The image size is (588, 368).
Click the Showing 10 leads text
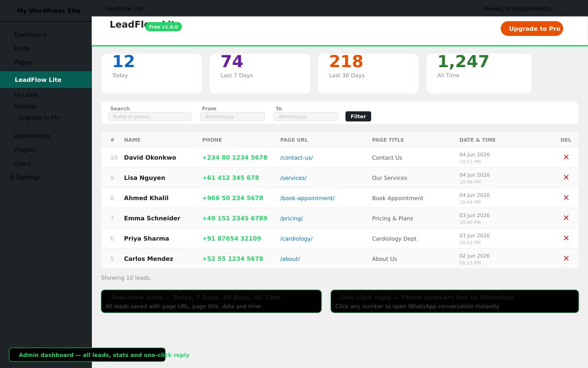(x=126, y=278)
